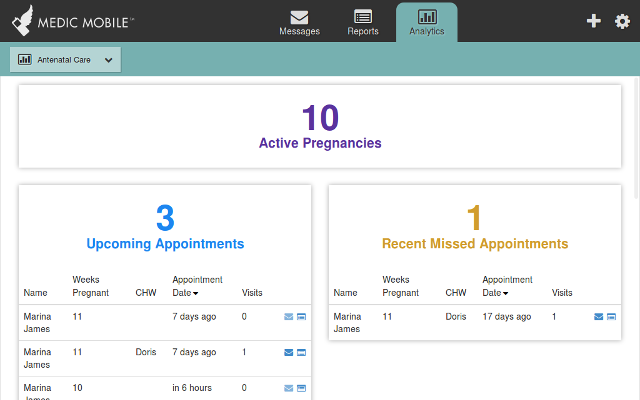Open record card icon for first upcoming appointment

[x=301, y=317]
